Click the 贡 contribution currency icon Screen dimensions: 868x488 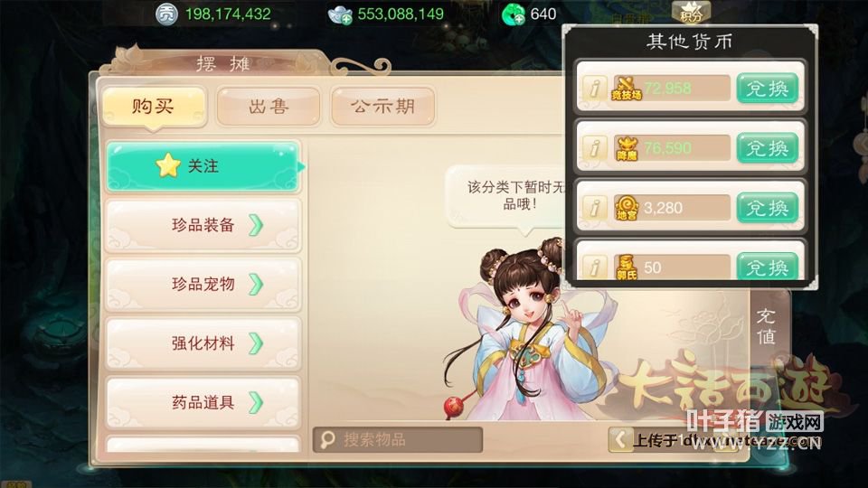(166, 14)
